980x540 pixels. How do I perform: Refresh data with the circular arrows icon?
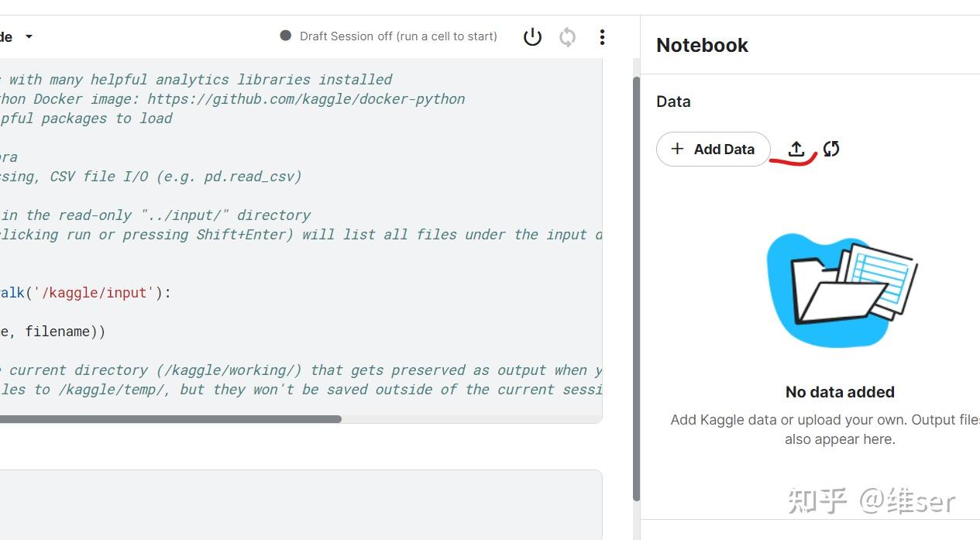[x=831, y=149]
